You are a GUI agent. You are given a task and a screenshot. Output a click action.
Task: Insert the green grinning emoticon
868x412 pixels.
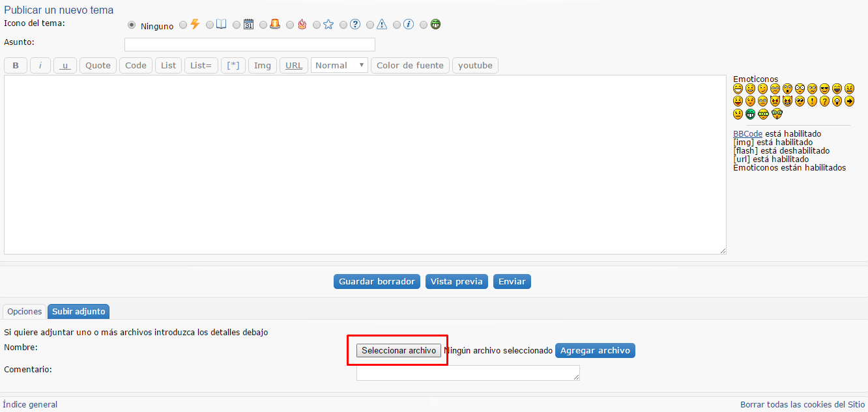point(750,115)
